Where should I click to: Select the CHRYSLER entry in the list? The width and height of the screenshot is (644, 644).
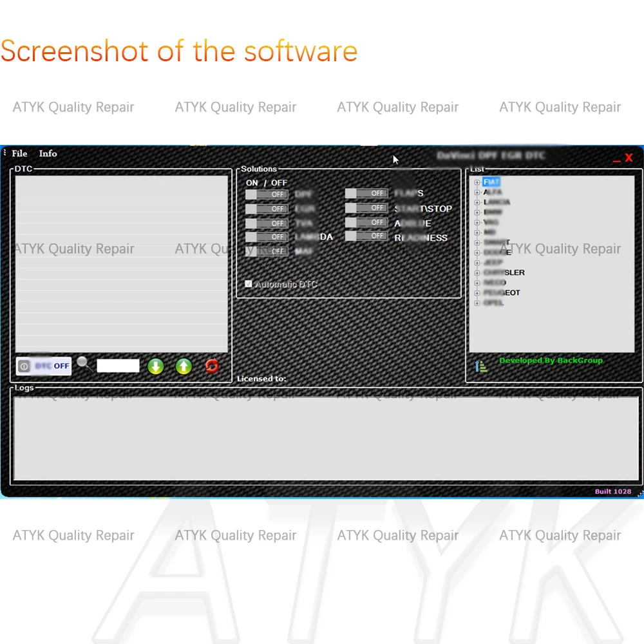[x=504, y=272]
